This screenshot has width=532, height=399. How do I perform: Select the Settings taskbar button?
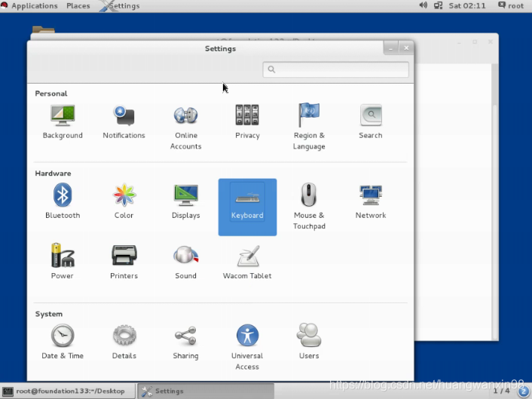206,391
